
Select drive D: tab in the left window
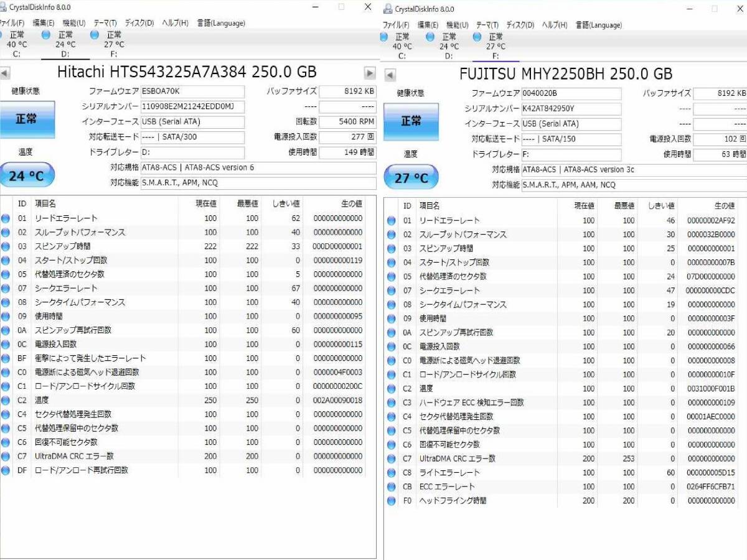pos(65,44)
